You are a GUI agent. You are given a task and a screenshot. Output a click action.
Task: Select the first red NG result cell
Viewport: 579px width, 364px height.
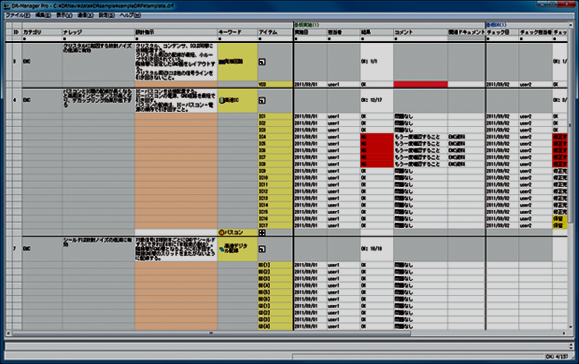tap(377, 137)
